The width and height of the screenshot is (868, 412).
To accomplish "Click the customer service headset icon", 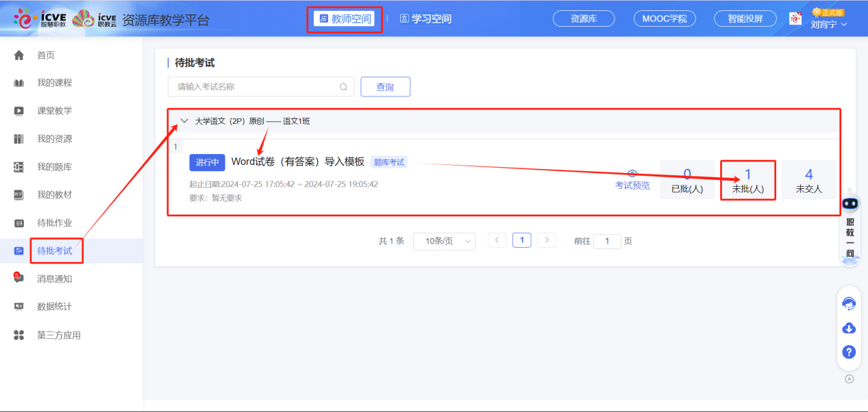I will [x=849, y=303].
